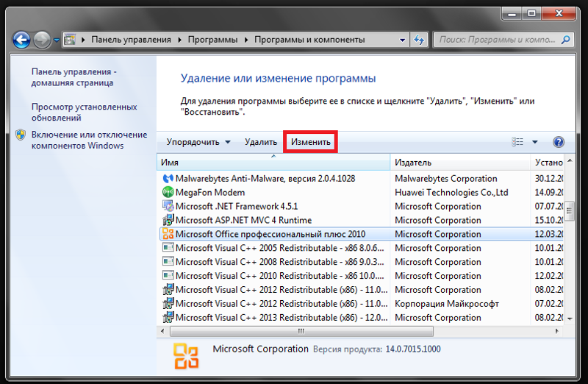The image size is (588, 384).
Task: Open 'Просмотр установленных обновлений' link
Action: [x=84, y=113]
